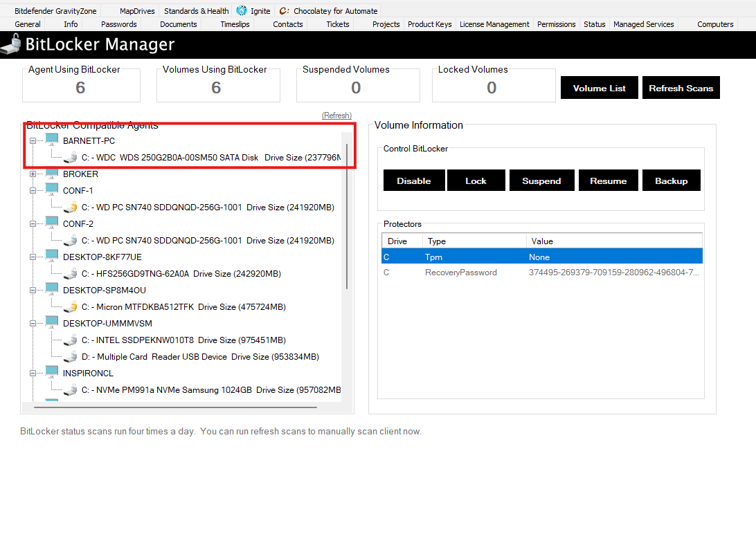Open the License Management tab
Screen dimensions: 756x543
click(494, 24)
